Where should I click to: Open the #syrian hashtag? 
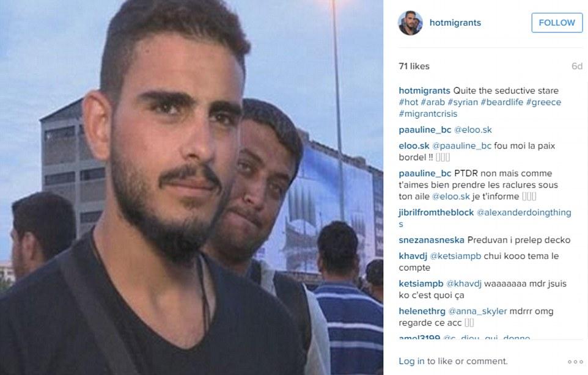click(463, 102)
